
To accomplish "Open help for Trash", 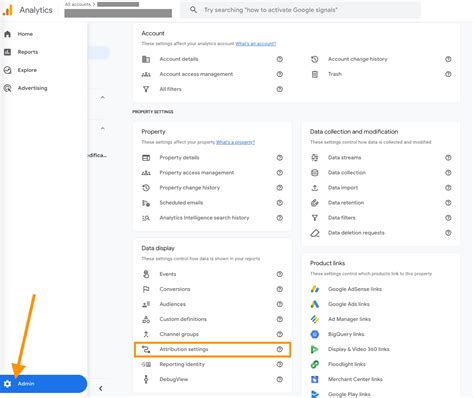I will pos(448,74).
